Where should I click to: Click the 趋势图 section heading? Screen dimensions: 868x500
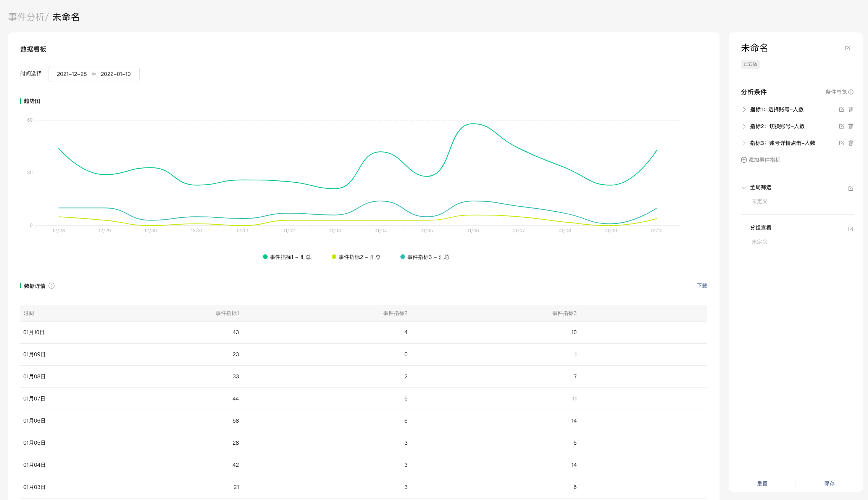[x=32, y=101]
